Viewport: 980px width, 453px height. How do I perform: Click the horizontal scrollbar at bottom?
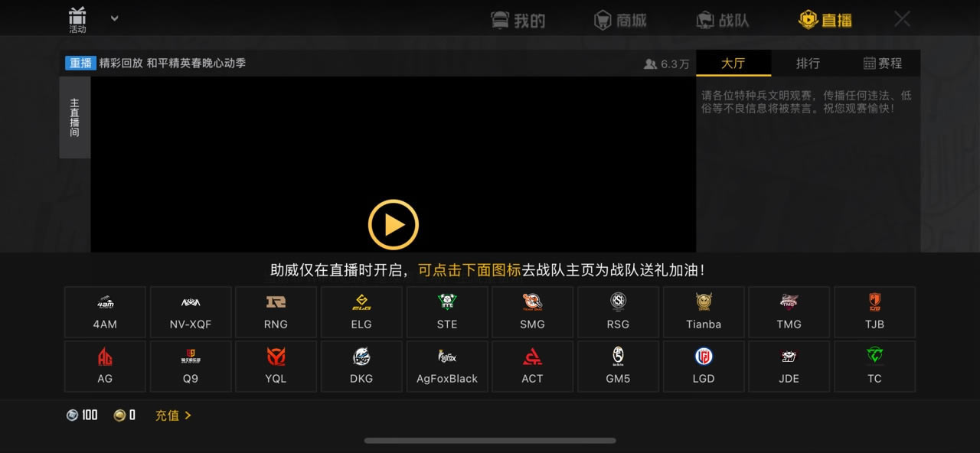(x=489, y=441)
